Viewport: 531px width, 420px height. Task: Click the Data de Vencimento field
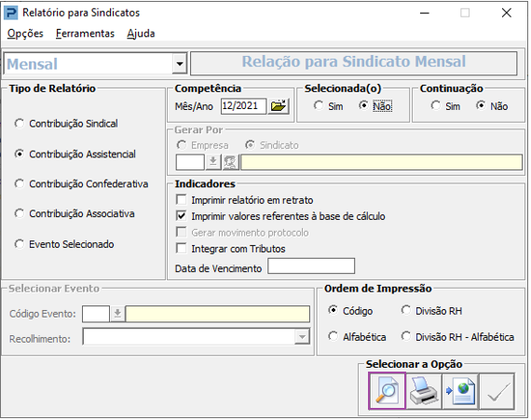click(x=311, y=266)
